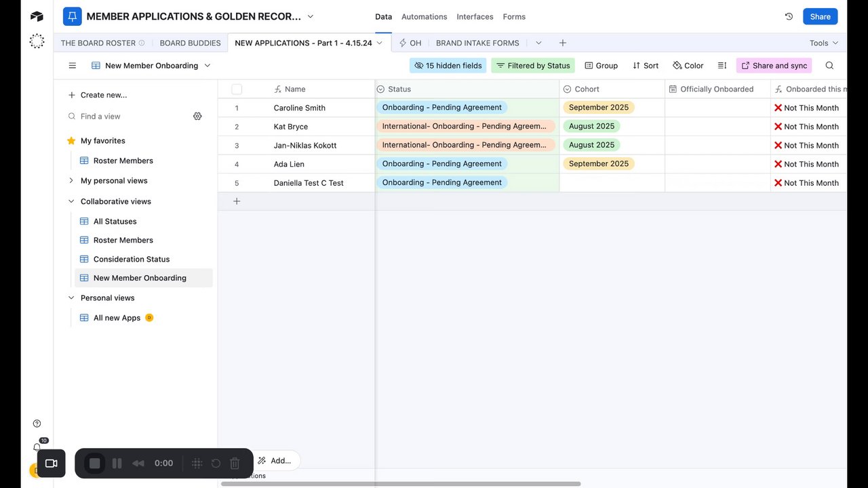Open the Color options

coord(688,66)
